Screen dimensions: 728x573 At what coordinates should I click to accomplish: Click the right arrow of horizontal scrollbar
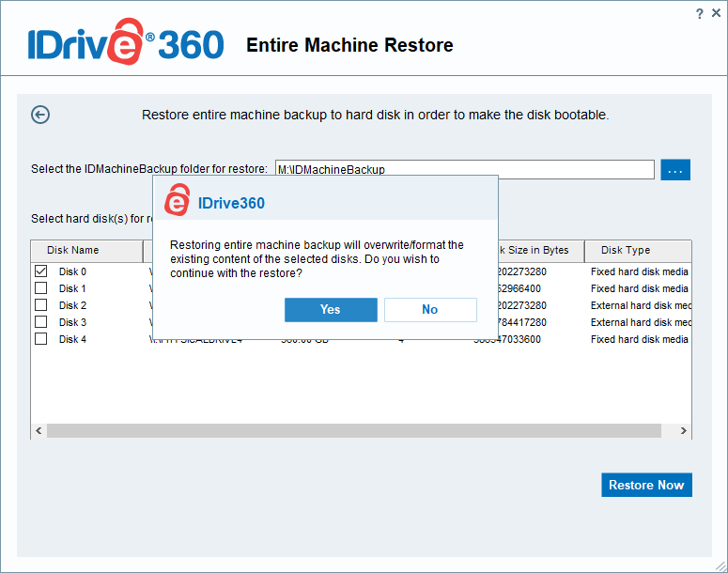tap(684, 430)
